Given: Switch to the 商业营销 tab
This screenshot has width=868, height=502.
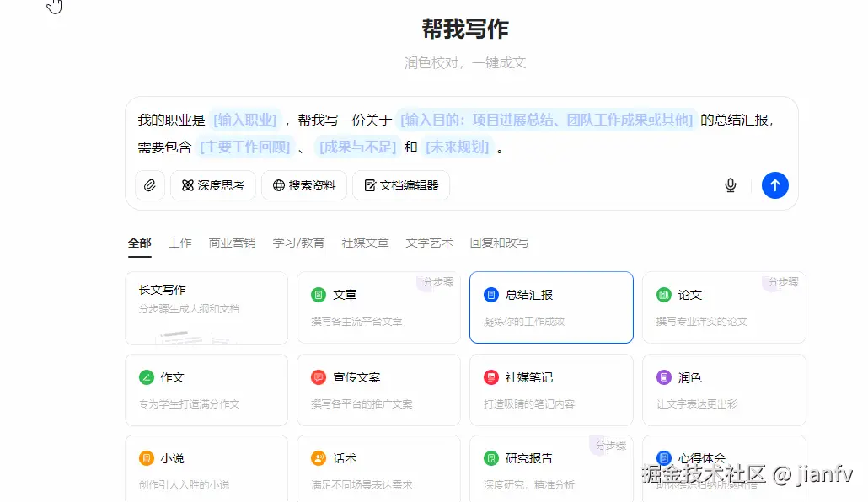Looking at the screenshot, I should (232, 243).
